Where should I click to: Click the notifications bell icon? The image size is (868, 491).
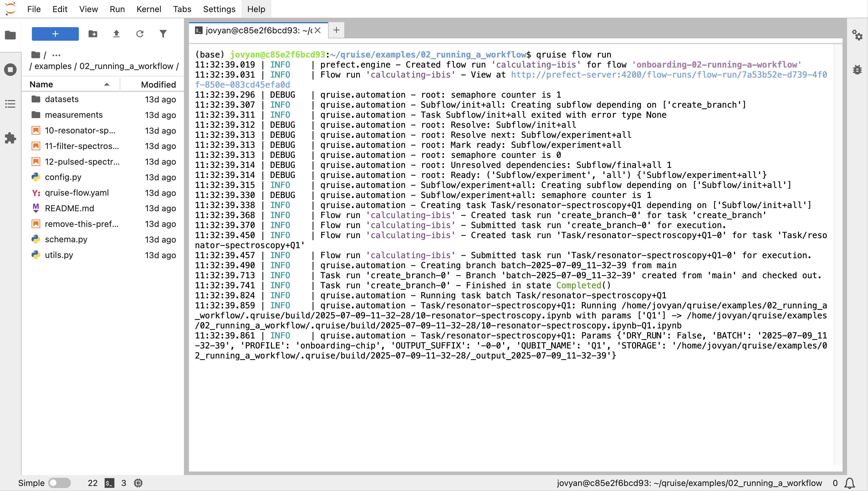(x=849, y=483)
